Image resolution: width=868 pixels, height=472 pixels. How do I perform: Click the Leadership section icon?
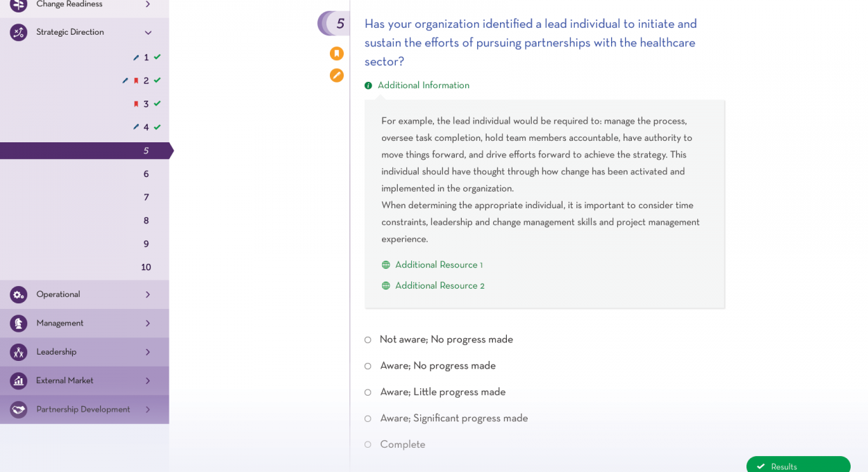19,352
